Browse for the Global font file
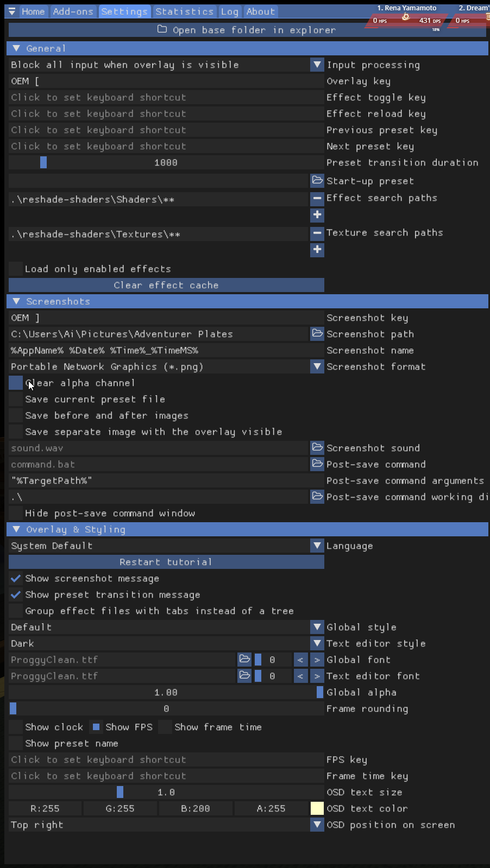Screen dimensions: 490x868 244,659
